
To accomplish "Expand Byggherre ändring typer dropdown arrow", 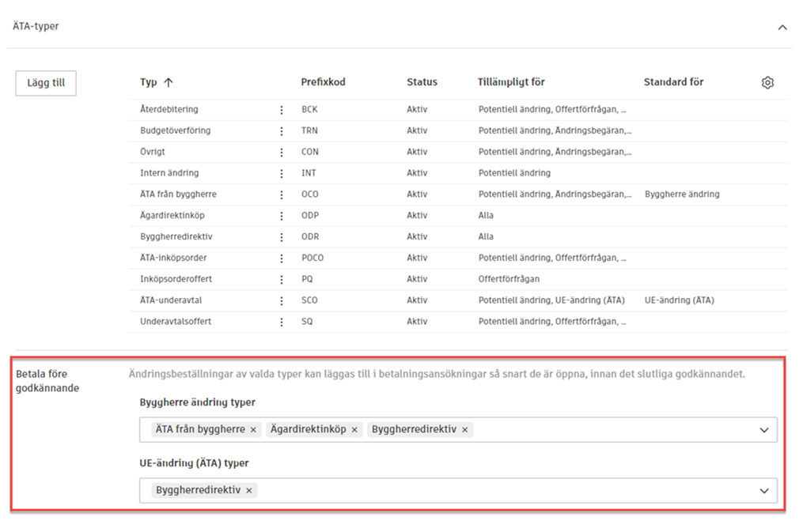I will [x=764, y=430].
